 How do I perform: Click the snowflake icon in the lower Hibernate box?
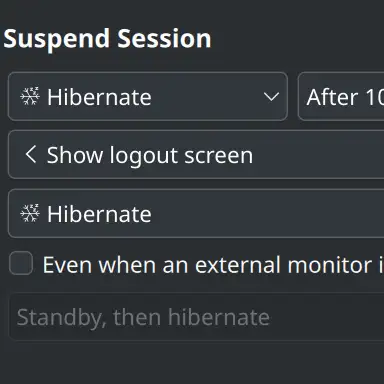[x=30, y=213]
